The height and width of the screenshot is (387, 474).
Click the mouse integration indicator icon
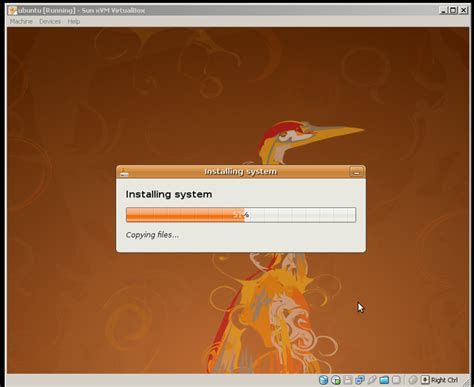(x=413, y=380)
